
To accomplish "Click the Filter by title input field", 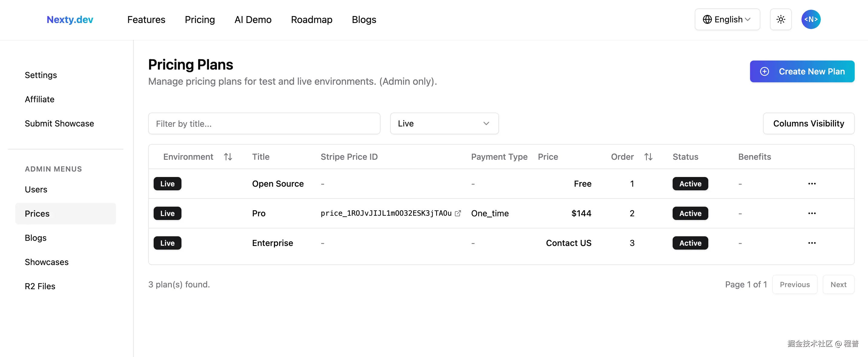I will [x=264, y=123].
